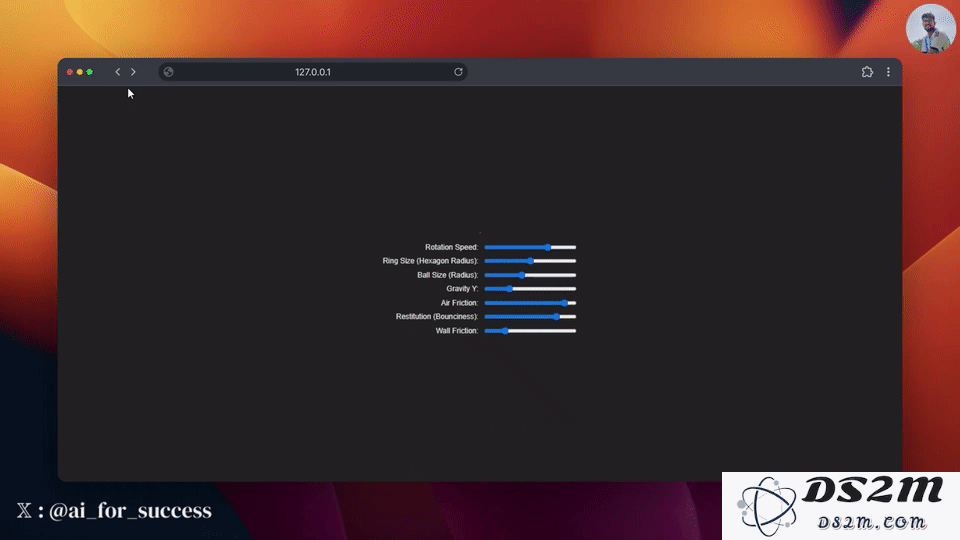Viewport: 960px width, 540px height.
Task: Click the globe site info icon
Action: pos(168,72)
